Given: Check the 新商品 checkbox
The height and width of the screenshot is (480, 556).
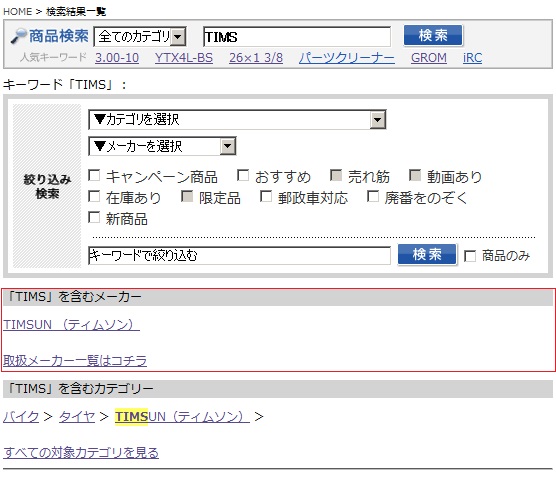Looking at the screenshot, I should [x=94, y=217].
